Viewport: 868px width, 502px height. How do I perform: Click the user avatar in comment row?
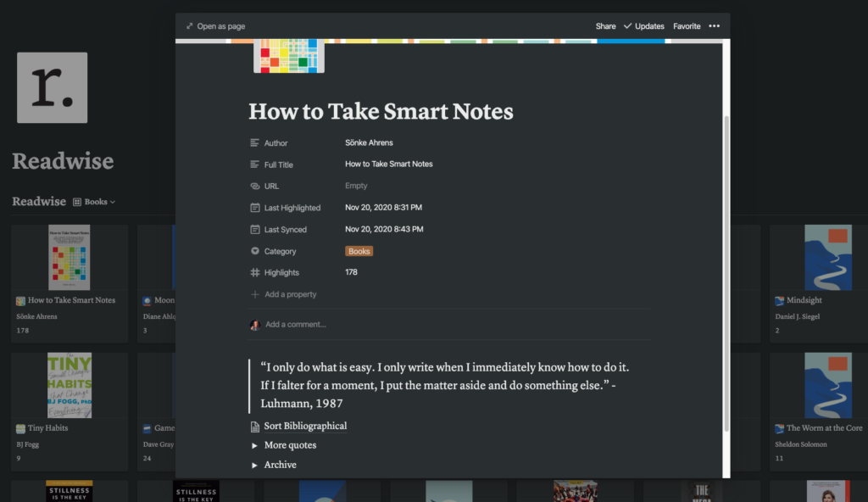(x=254, y=325)
